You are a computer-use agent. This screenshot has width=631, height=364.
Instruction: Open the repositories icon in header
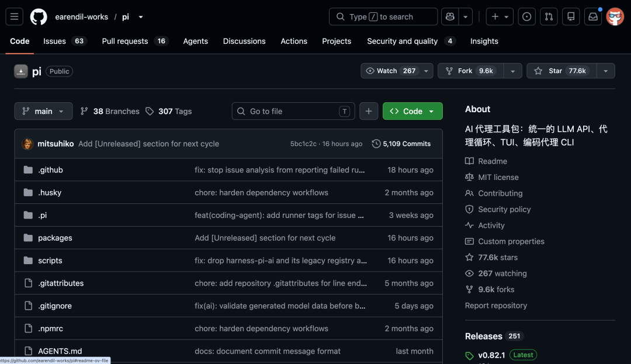(571, 17)
